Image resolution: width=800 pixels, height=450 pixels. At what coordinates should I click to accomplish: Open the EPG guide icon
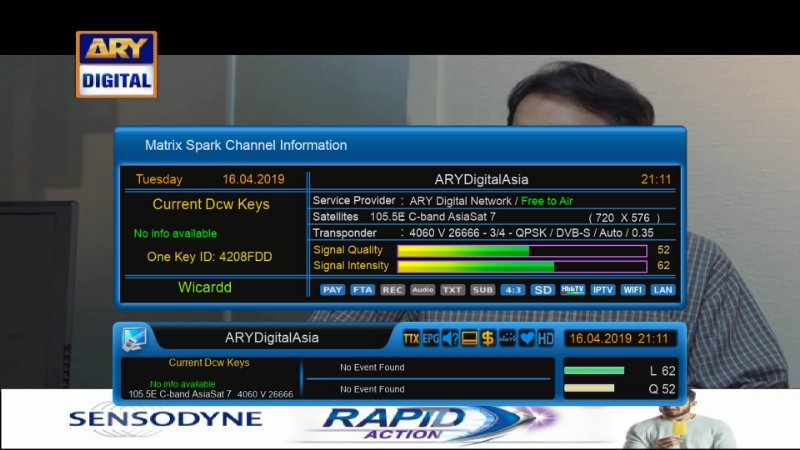click(430, 338)
